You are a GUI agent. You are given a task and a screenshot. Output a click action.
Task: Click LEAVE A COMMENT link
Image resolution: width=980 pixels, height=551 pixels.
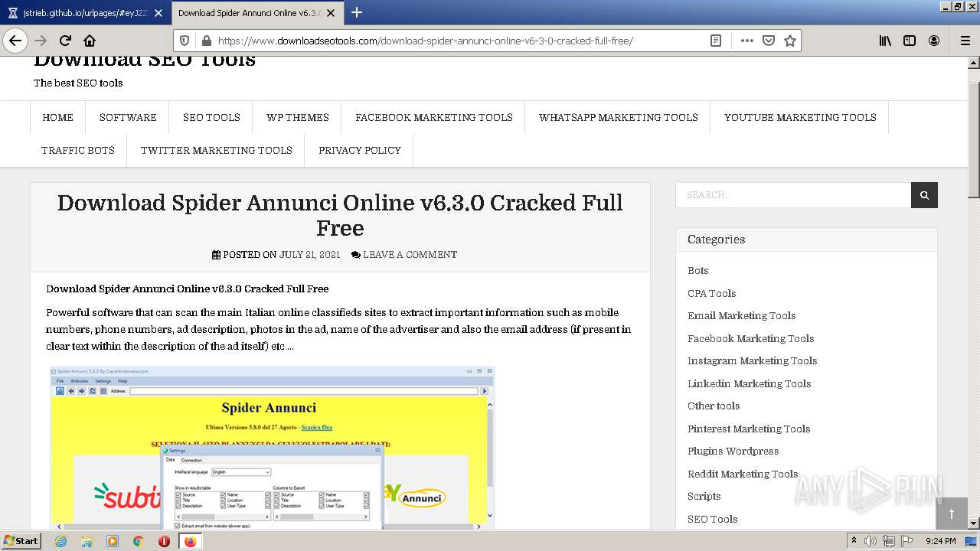(410, 254)
